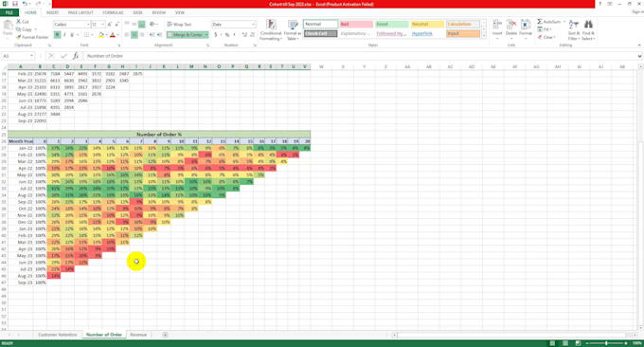Click AutoSum sigma button
Image resolution: width=644 pixels, height=347 pixels.
click(548, 22)
